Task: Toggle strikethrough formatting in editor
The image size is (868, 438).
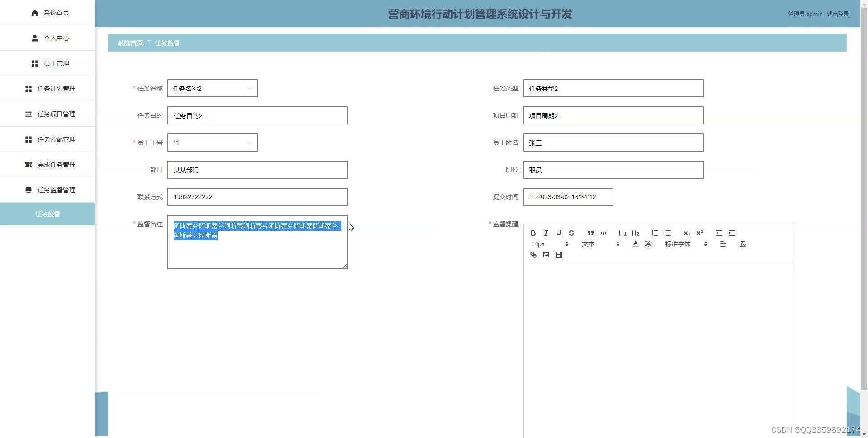Action: (571, 233)
